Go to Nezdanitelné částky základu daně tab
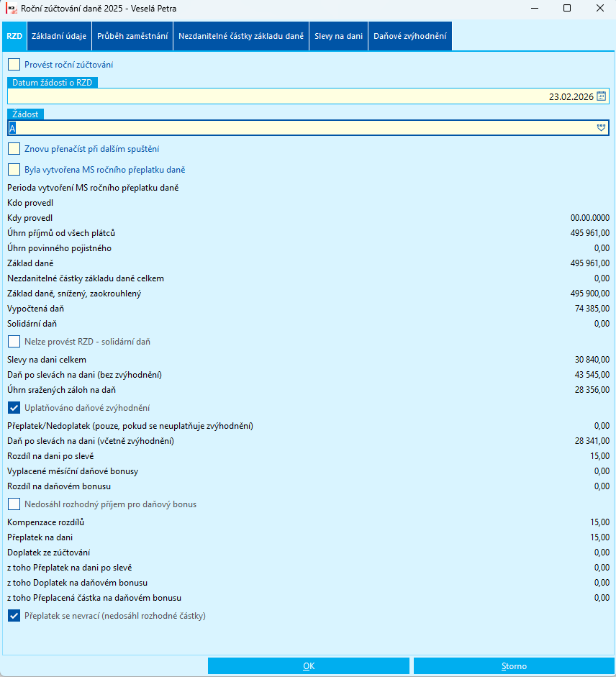This screenshot has height=677, width=616. tap(241, 36)
